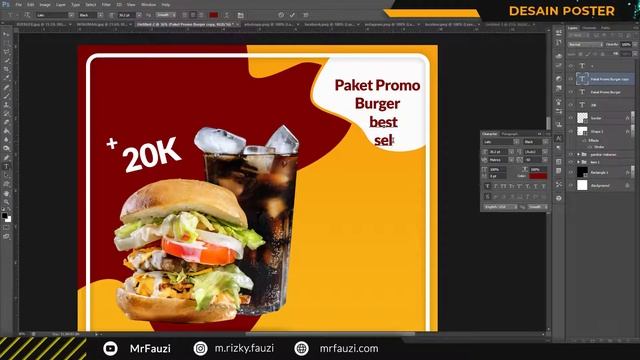This screenshot has width=640, height=360.
Task: Click the Color swatch in Character panel
Action: click(x=538, y=176)
